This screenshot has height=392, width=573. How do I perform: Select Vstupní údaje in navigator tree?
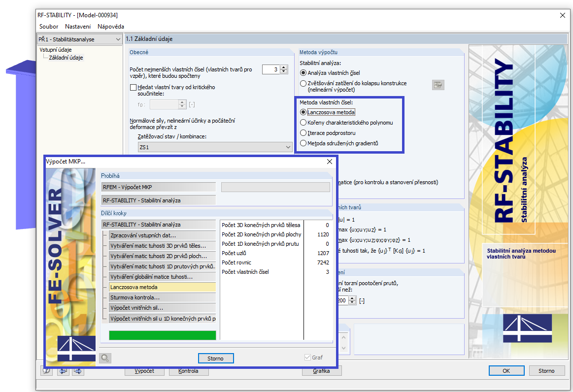click(56, 50)
